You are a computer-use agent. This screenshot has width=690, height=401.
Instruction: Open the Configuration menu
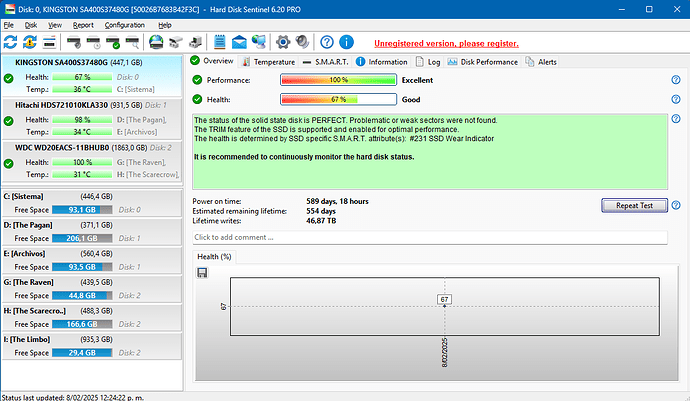[125, 25]
